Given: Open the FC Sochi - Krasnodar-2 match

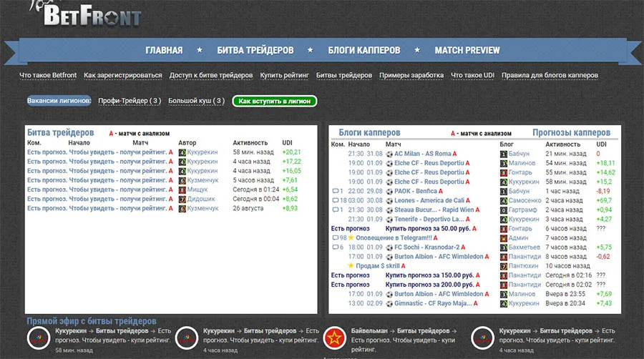Looking at the screenshot, I should [x=426, y=247].
